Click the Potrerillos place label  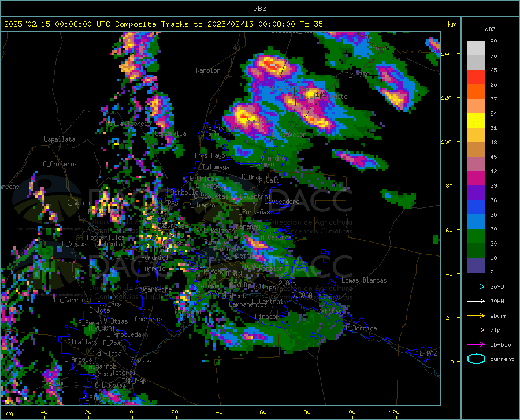106,237
